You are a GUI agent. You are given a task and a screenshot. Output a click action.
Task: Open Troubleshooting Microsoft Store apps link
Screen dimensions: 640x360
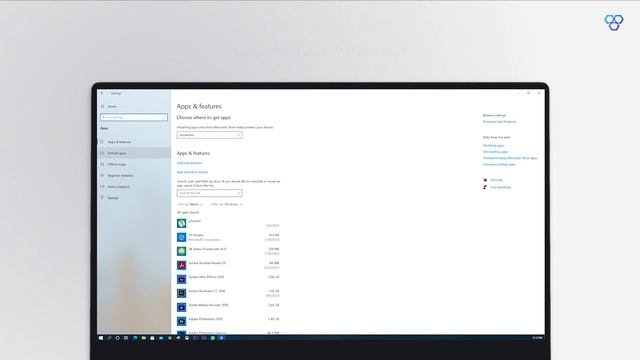pyautogui.click(x=510, y=158)
